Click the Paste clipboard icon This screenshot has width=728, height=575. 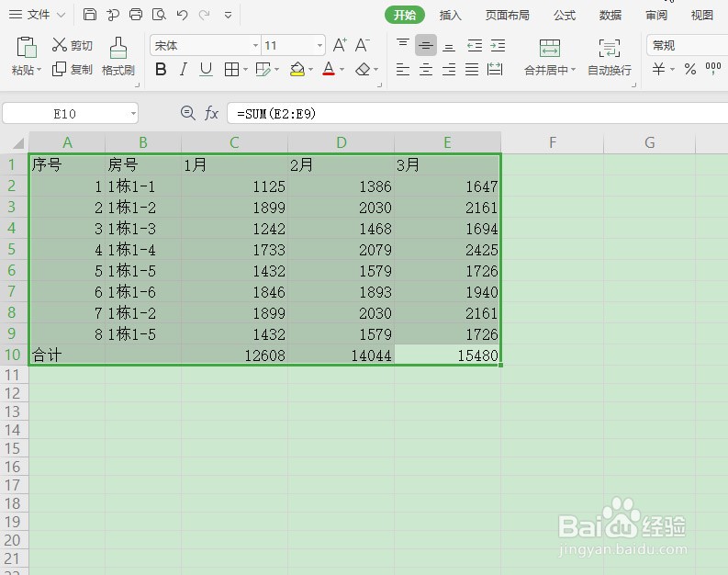[27, 48]
